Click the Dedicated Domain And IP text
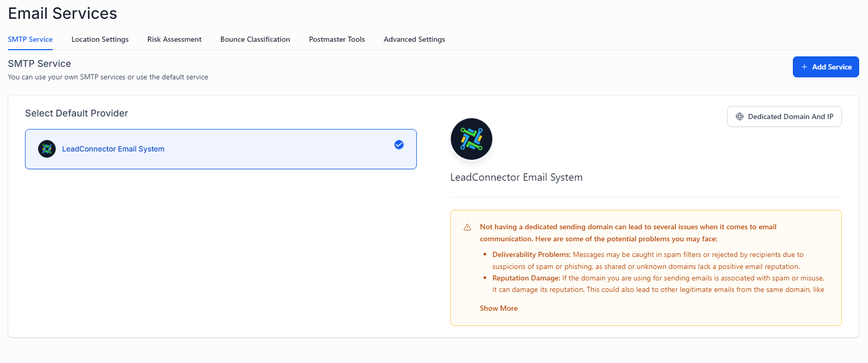Image resolution: width=868 pixels, height=363 pixels. coord(790,116)
